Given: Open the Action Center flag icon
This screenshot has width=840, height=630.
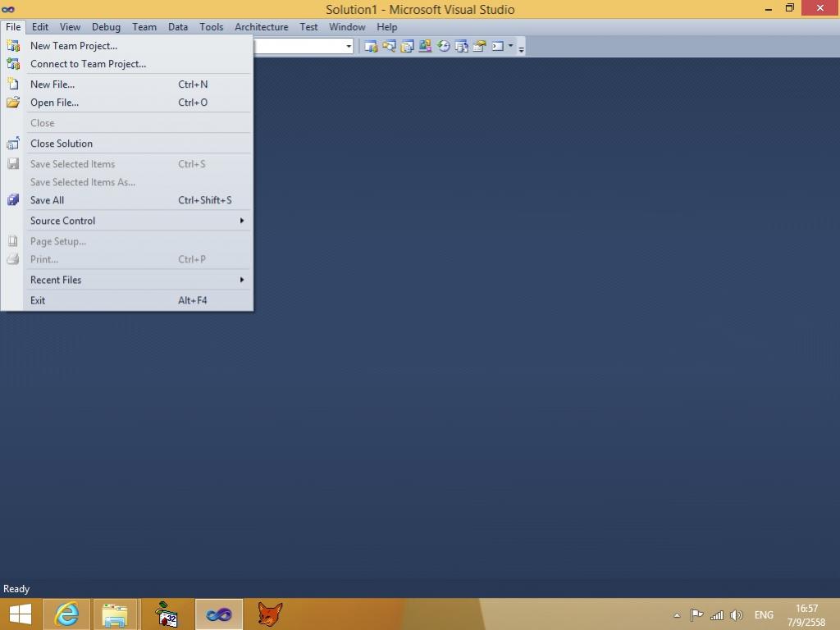Looking at the screenshot, I should 696,615.
